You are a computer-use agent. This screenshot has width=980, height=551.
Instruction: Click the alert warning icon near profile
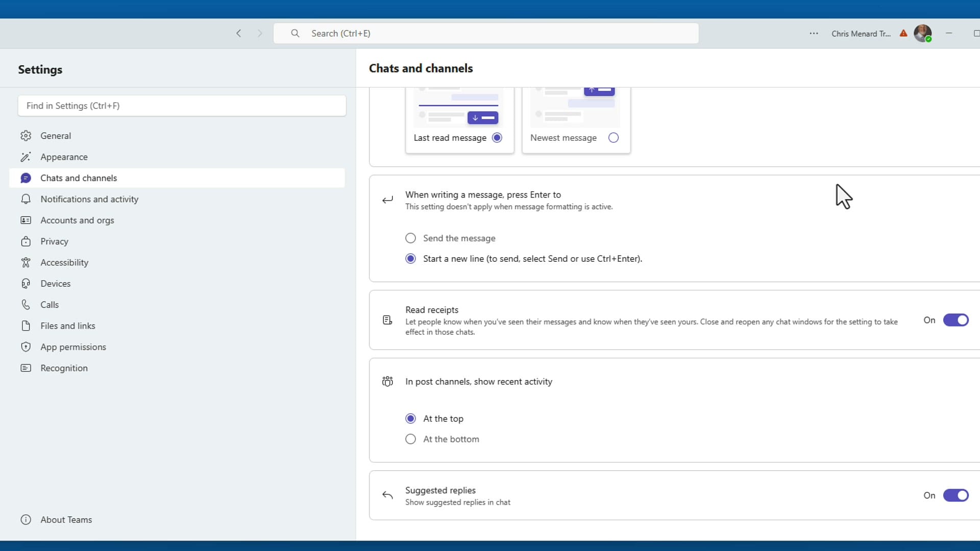pyautogui.click(x=903, y=33)
